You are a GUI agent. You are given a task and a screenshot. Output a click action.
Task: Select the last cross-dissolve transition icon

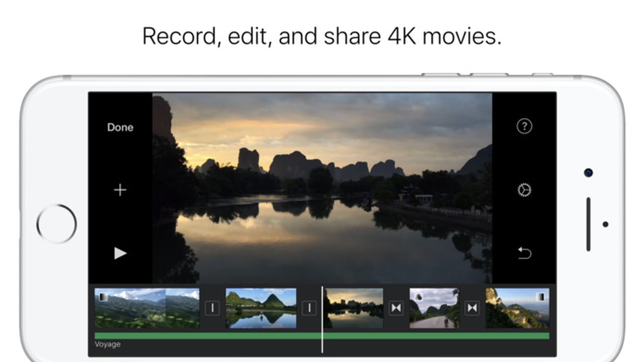click(472, 308)
